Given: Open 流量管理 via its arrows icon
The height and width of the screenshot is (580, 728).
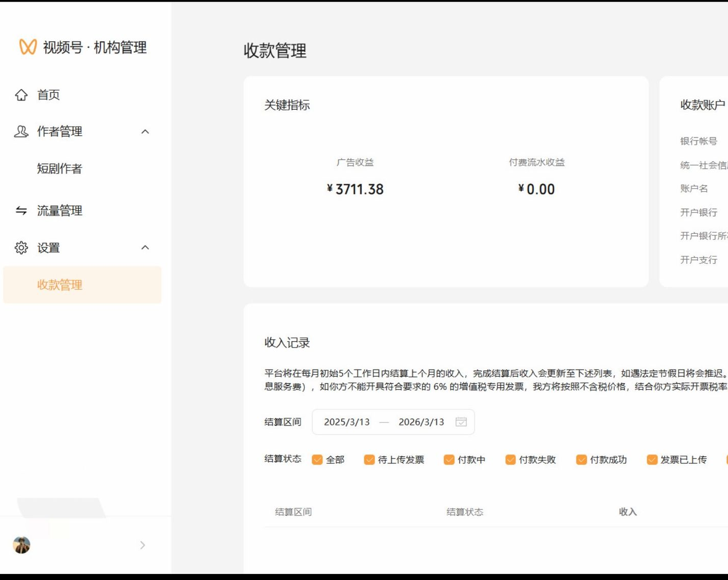Looking at the screenshot, I should [21, 210].
